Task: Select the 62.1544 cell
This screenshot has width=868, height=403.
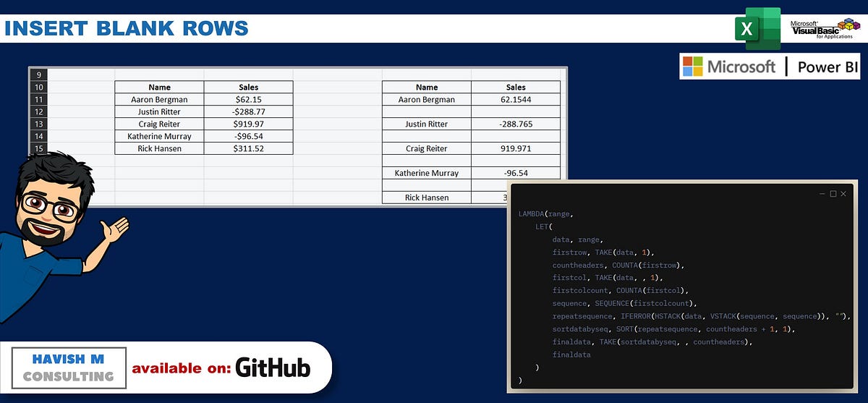Action: (516, 99)
